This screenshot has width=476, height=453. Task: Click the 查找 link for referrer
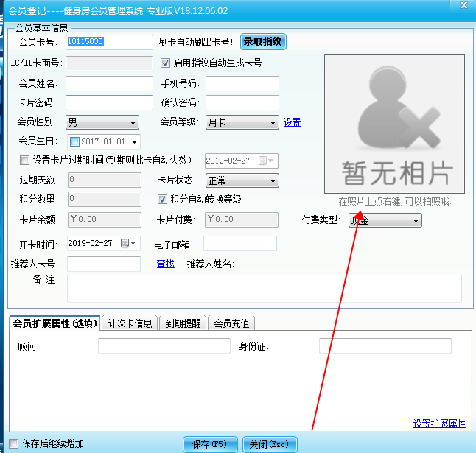[x=166, y=264]
